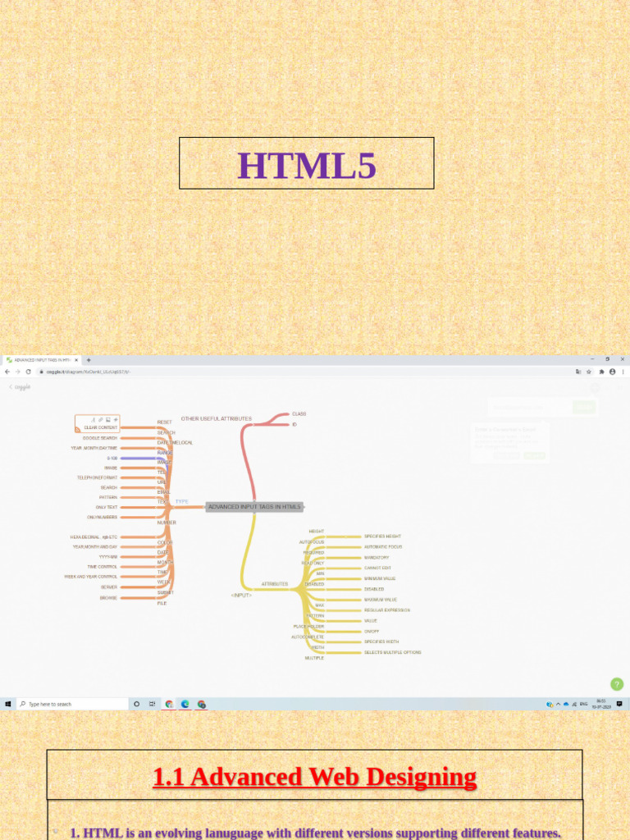Select the DATETIMELOCAL node
The width and height of the screenshot is (630, 840).
coord(175,442)
